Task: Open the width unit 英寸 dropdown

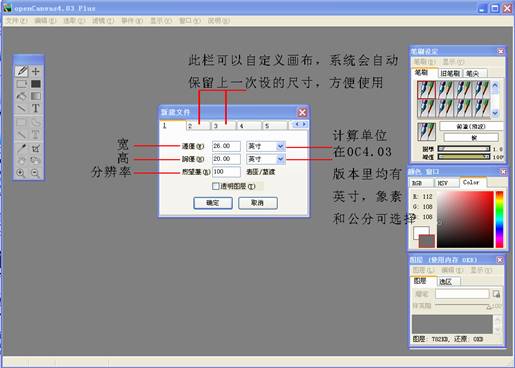Action: (x=280, y=146)
